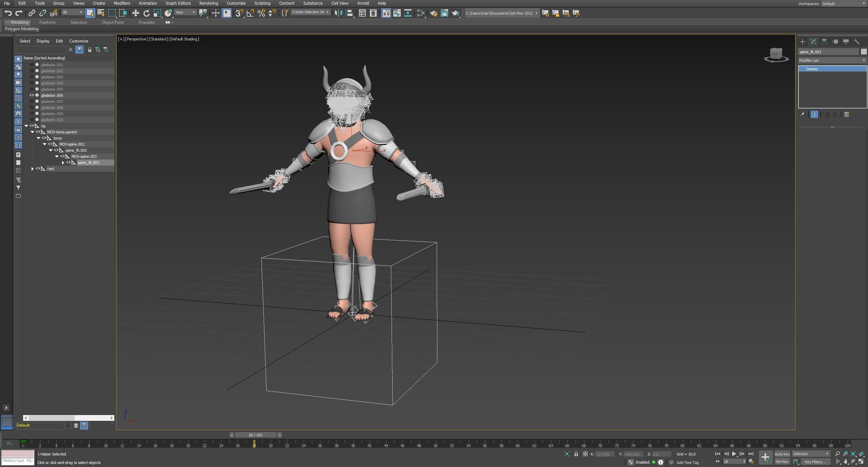Open the selection filter All dropdown
Image resolution: width=868 pixels, height=467 pixels.
point(73,12)
